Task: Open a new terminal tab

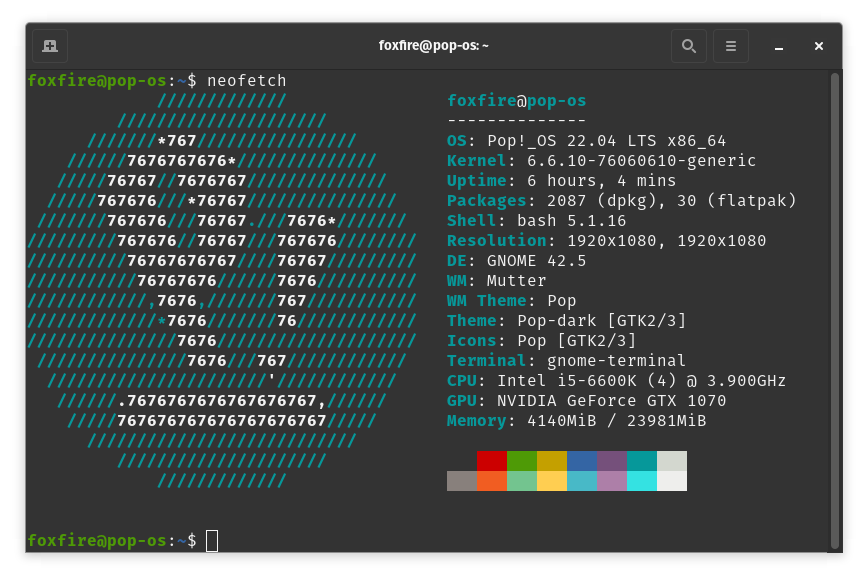Action: (x=49, y=45)
